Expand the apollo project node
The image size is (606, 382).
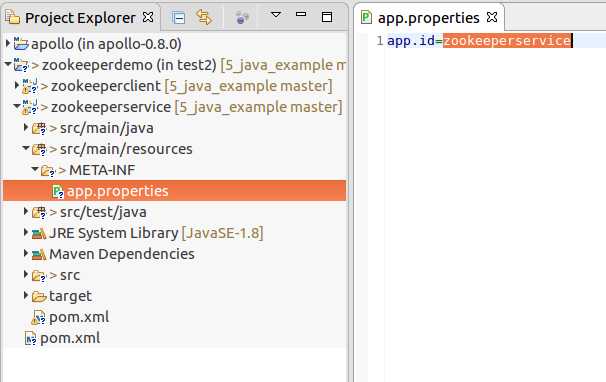(x=7, y=44)
